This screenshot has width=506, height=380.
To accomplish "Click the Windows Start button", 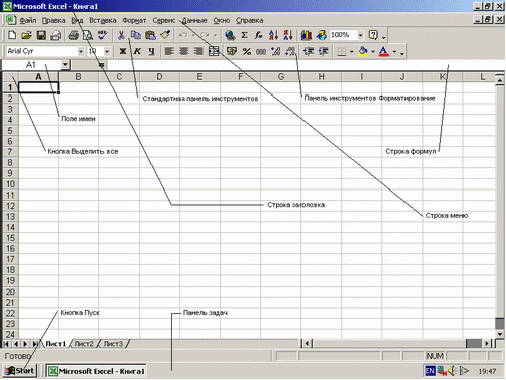I will 20,371.
